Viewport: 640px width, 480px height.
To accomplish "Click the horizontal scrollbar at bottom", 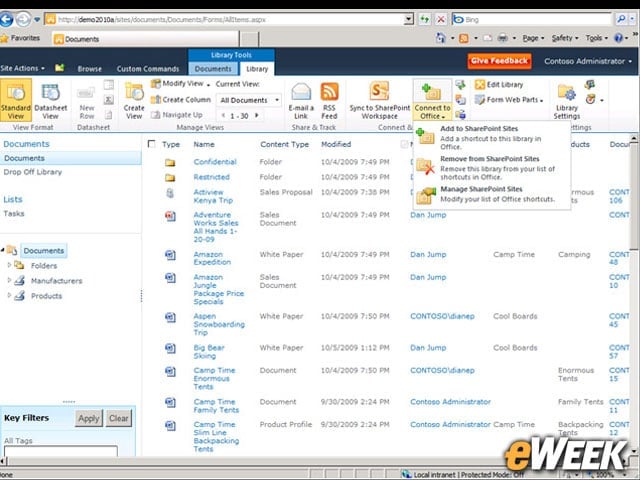I will pyautogui.click(x=314, y=461).
